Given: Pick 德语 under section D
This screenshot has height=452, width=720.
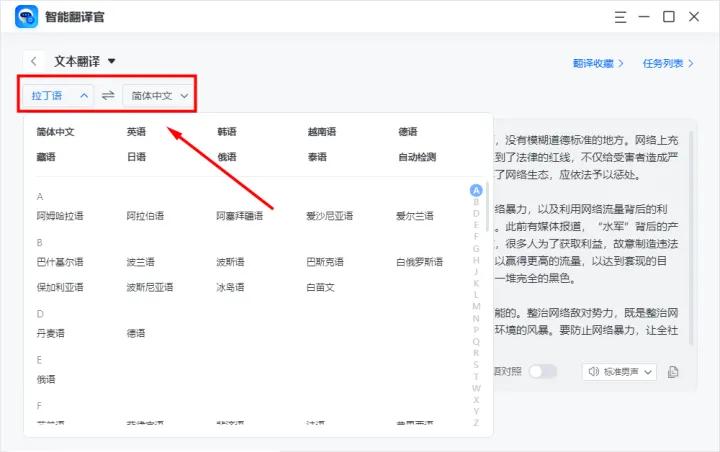Looking at the screenshot, I should click(x=136, y=333).
